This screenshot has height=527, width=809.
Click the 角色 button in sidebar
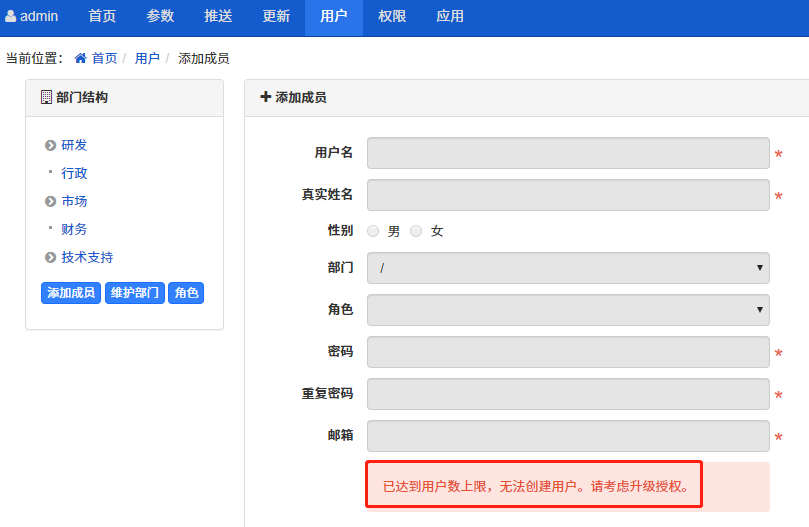click(x=186, y=293)
